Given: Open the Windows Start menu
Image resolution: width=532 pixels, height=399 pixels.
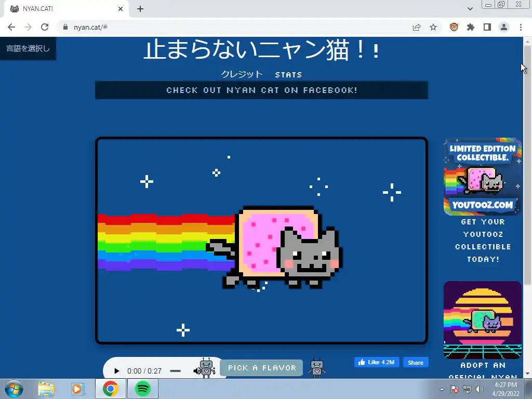Looking at the screenshot, I should 14,389.
